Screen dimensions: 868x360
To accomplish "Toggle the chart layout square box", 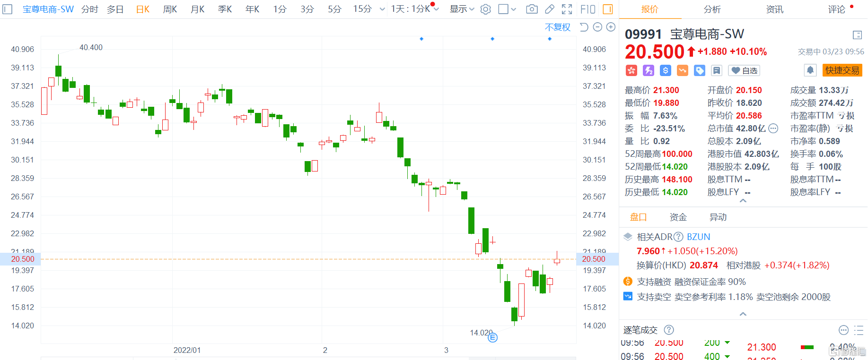I will click(x=503, y=9).
